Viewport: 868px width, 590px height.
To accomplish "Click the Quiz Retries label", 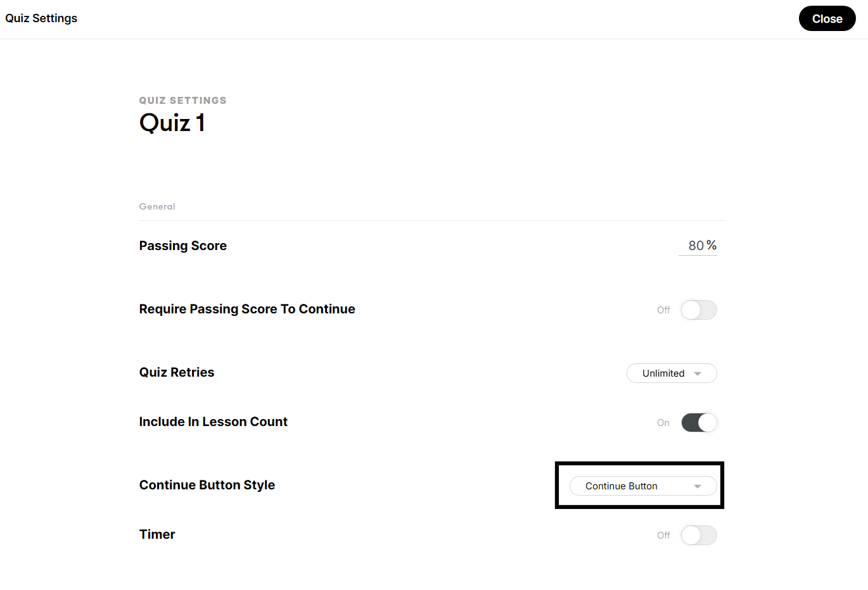I will 177,372.
